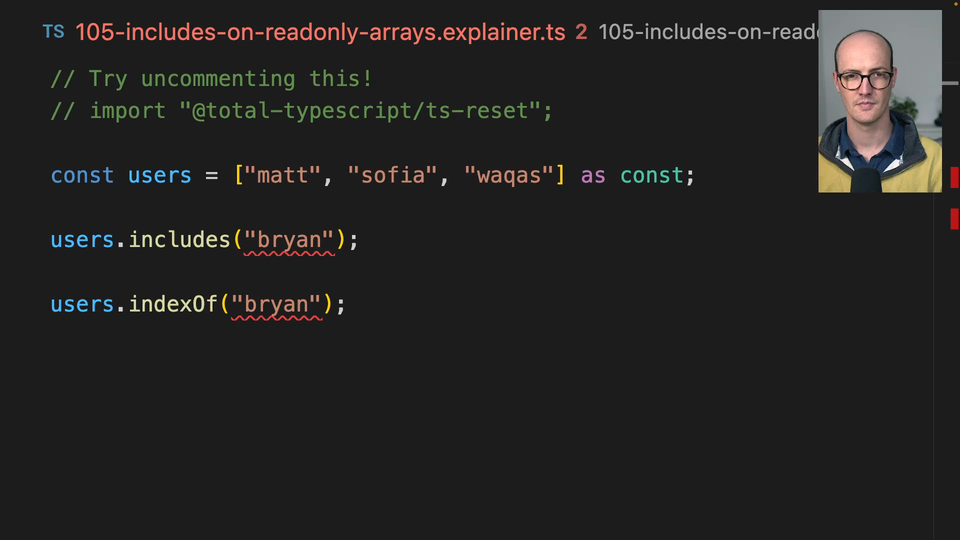The image size is (960, 540).
Task: Jump to the upper red error marker in the overview ruler
Action: pos(954,178)
